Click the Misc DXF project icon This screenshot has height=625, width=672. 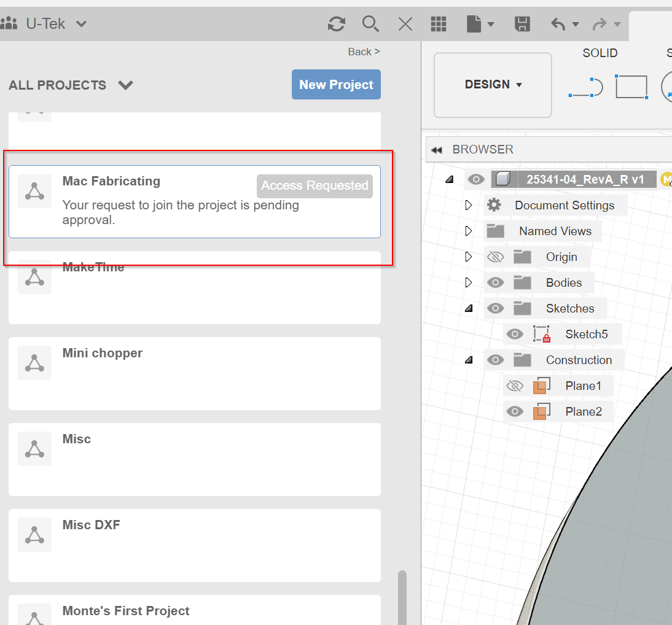tap(34, 535)
